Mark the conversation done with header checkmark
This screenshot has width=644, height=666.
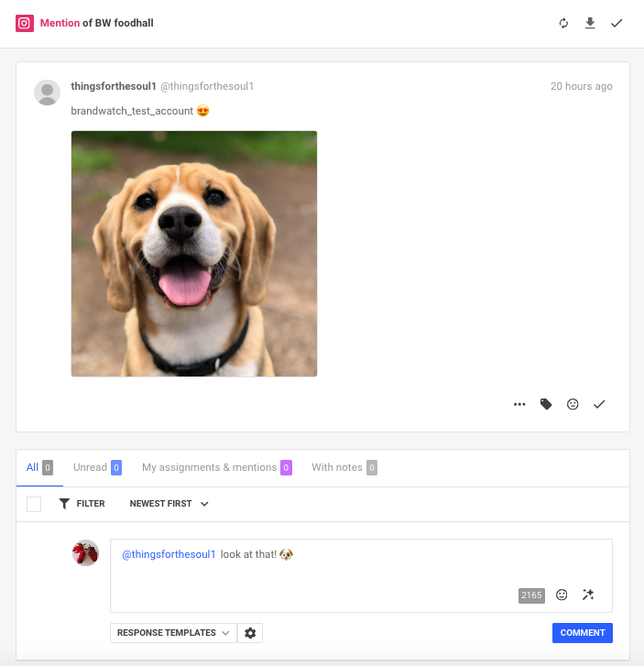[x=617, y=24]
